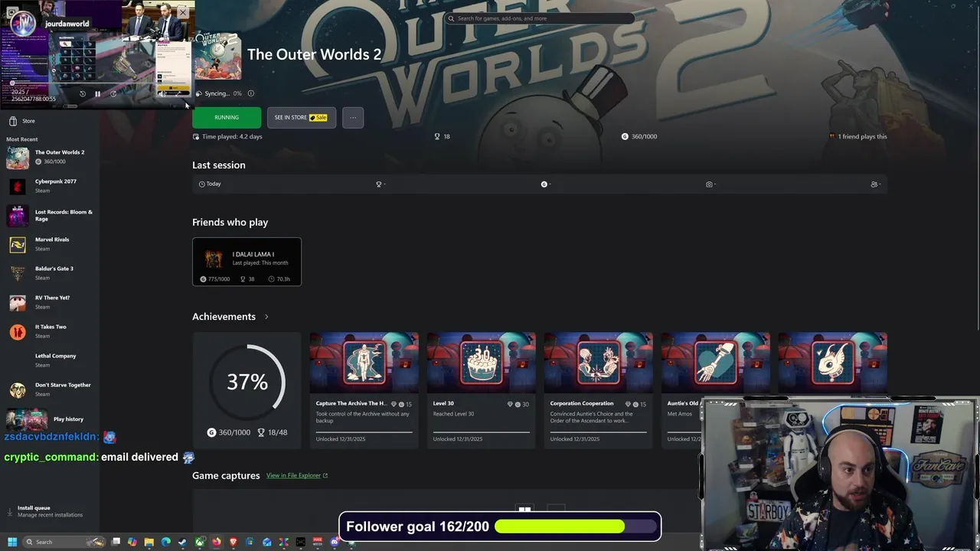Click the Last session captures camera icon

coord(709,184)
